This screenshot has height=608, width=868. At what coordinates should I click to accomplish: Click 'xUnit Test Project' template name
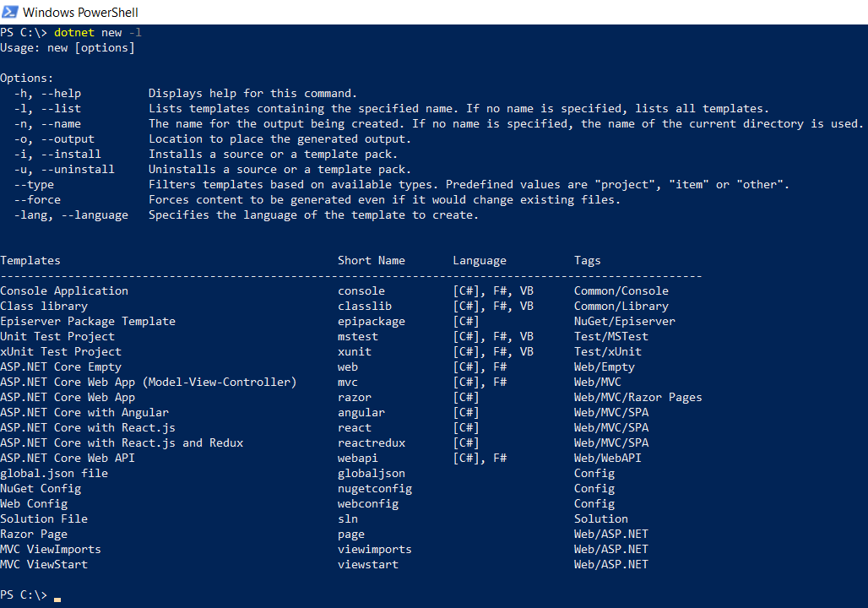click(x=61, y=351)
